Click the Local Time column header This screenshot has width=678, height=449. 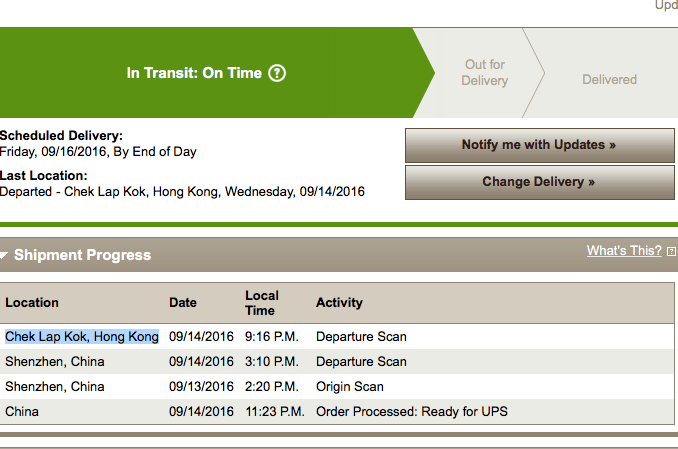[x=262, y=303]
